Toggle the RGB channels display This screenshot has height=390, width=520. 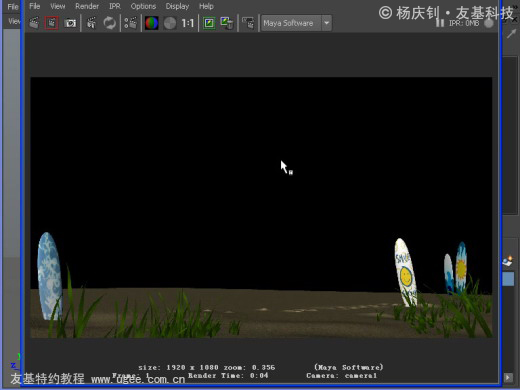point(152,23)
